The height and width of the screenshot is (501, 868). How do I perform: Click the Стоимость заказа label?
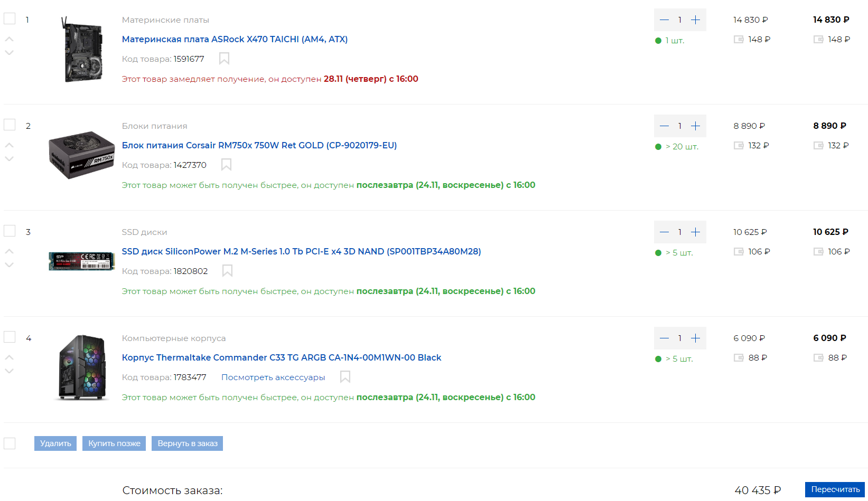coord(172,490)
